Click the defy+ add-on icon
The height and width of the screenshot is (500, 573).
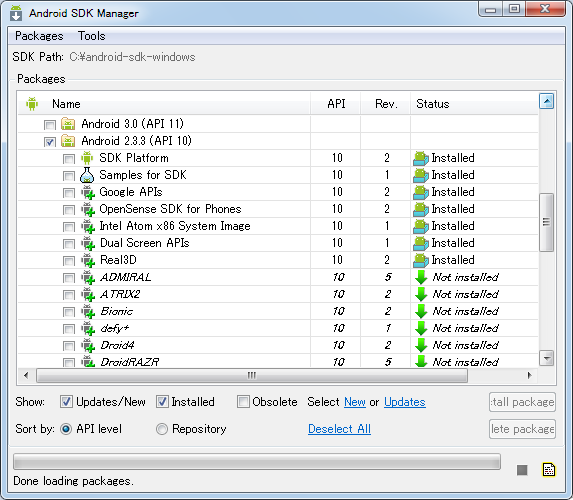point(88,328)
